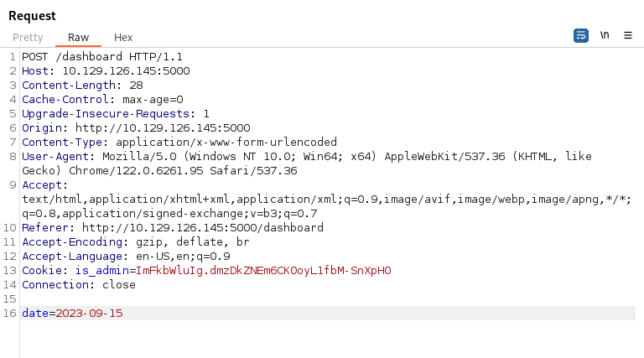Click the Content-Type header value
644x358 pixels.
coord(226,143)
